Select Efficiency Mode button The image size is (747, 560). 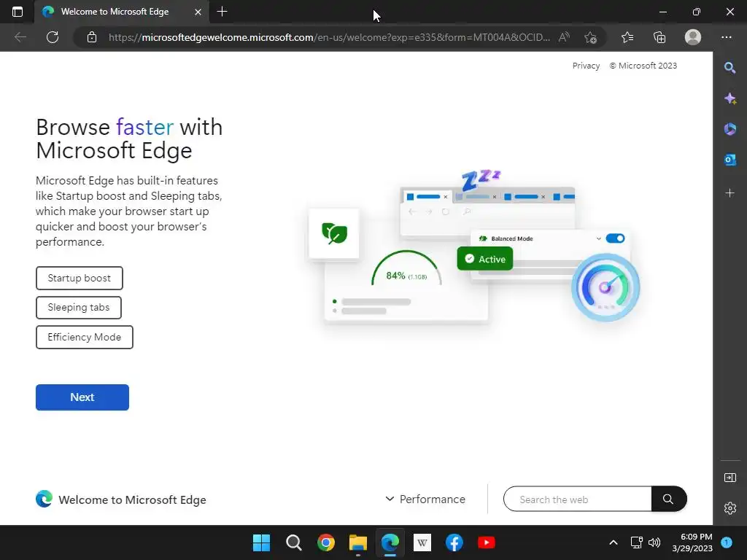85,337
